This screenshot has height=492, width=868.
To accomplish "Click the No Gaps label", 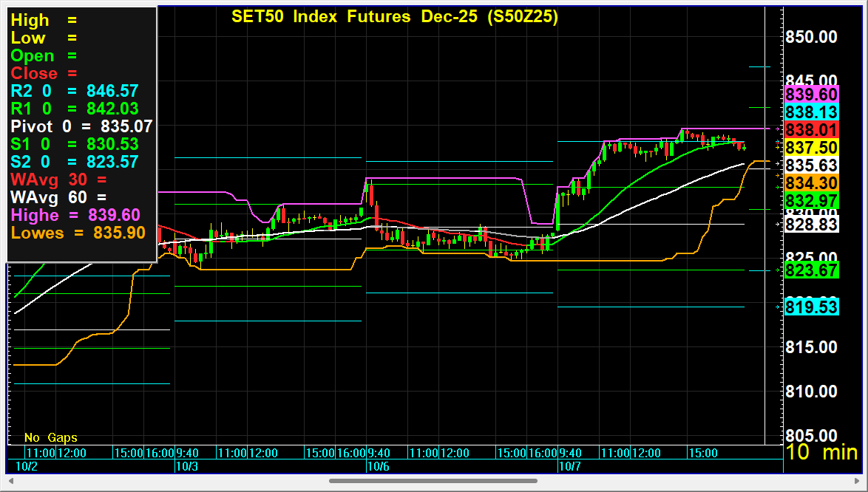I will pyautogui.click(x=50, y=438).
